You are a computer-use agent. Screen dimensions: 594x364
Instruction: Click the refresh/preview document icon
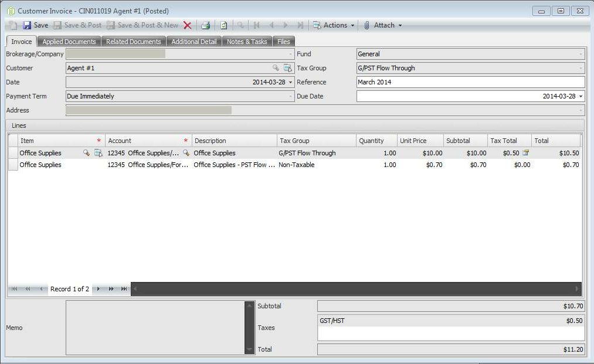tap(224, 25)
